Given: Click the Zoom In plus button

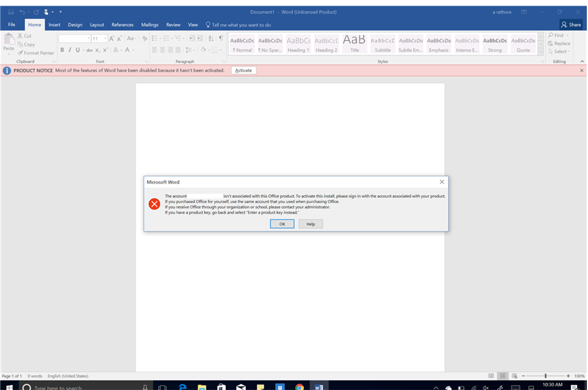Looking at the screenshot, I should coord(568,376).
